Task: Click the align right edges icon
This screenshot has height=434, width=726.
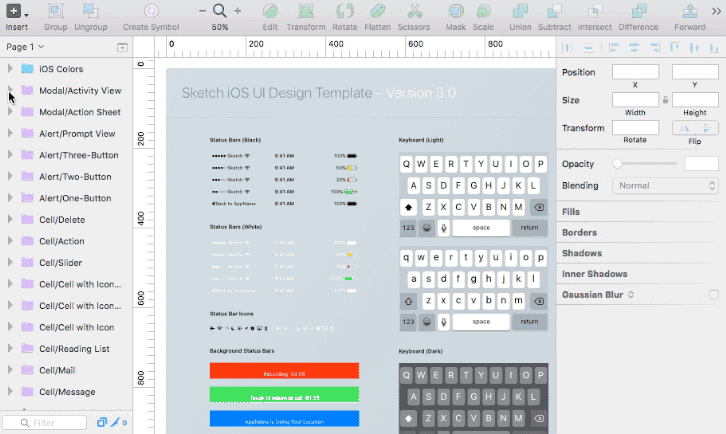Action: (654, 47)
